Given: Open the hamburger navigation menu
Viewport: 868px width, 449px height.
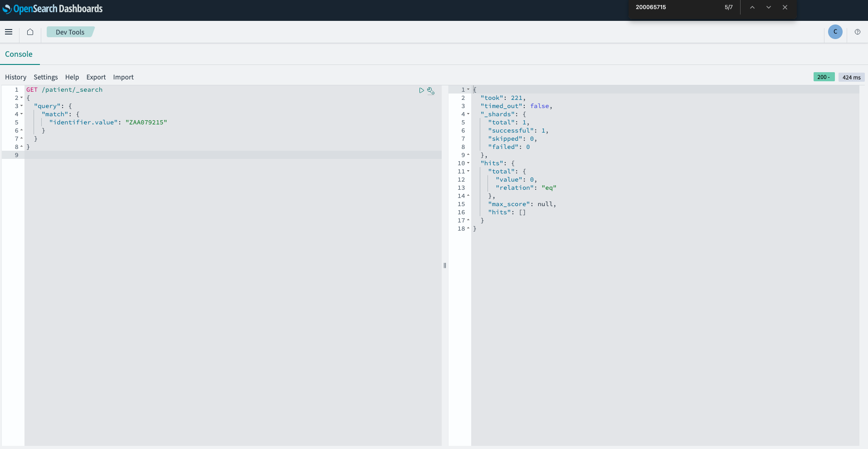Looking at the screenshot, I should click(x=9, y=32).
